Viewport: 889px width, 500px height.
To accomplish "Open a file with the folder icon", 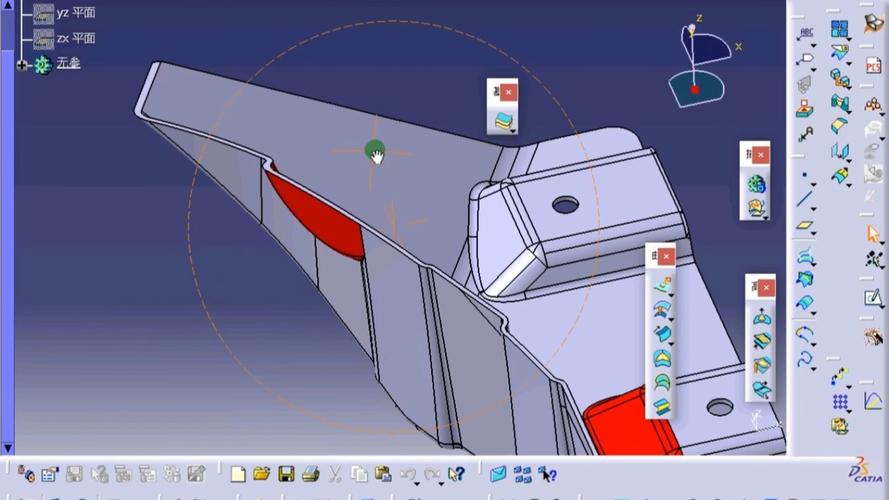I will [261, 473].
